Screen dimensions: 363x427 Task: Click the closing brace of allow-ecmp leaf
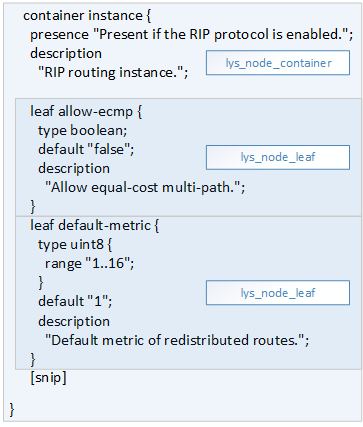point(33,207)
